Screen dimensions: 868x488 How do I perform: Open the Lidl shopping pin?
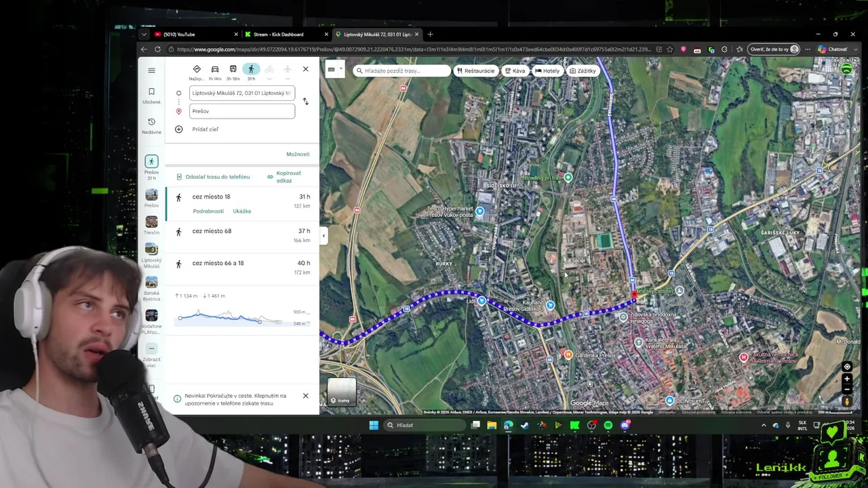click(x=481, y=300)
